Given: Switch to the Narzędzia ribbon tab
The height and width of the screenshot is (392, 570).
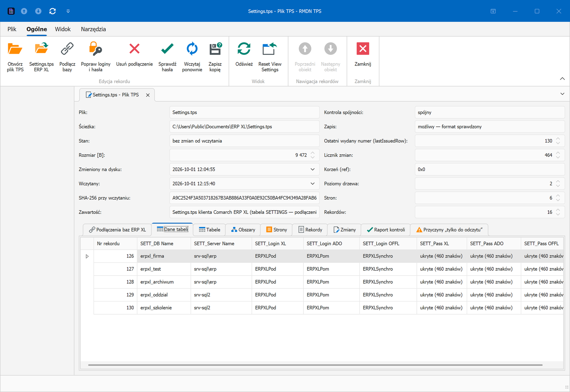Looking at the screenshot, I should click(x=93, y=29).
